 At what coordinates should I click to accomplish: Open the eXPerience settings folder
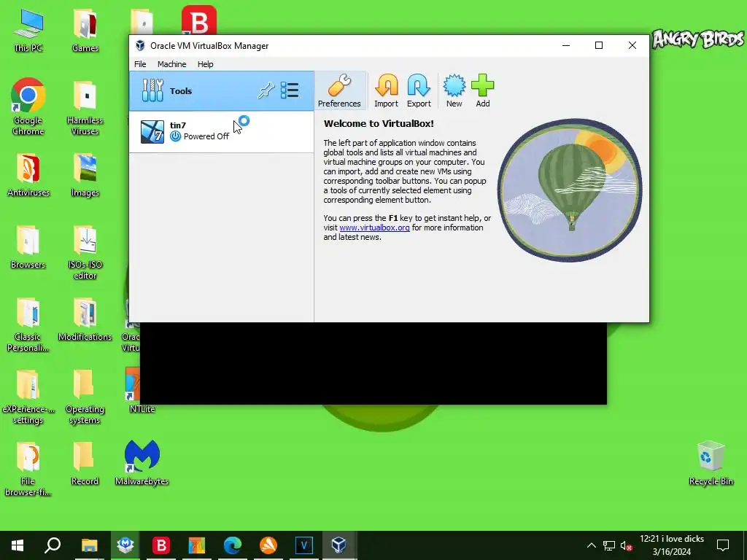pyautogui.click(x=28, y=397)
